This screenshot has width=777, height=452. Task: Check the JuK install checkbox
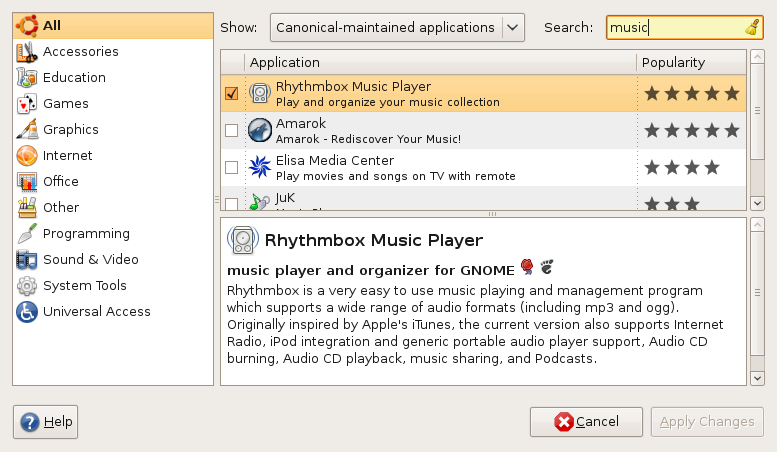(x=231, y=203)
